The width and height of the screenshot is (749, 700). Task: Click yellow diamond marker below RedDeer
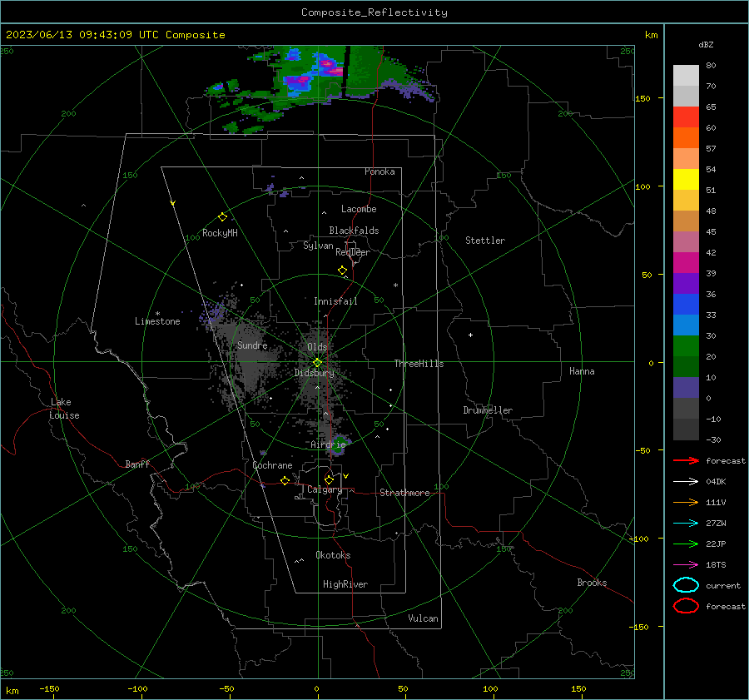tap(342, 271)
